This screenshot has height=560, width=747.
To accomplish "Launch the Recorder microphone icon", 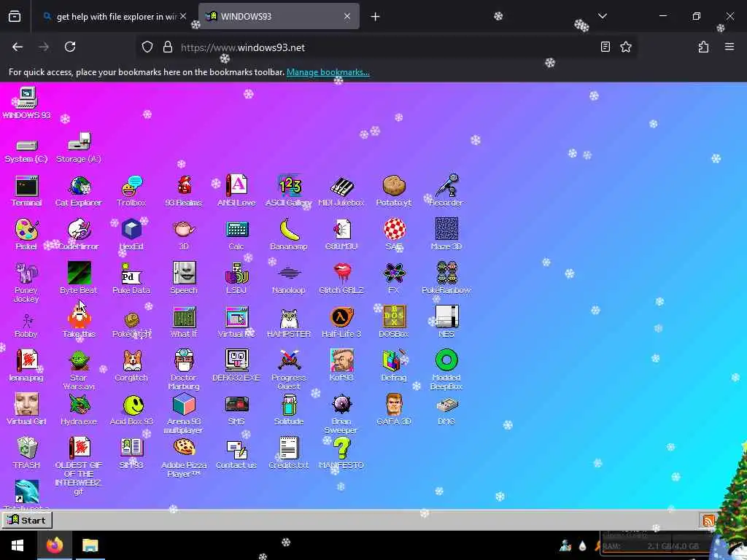I will pos(446,191).
